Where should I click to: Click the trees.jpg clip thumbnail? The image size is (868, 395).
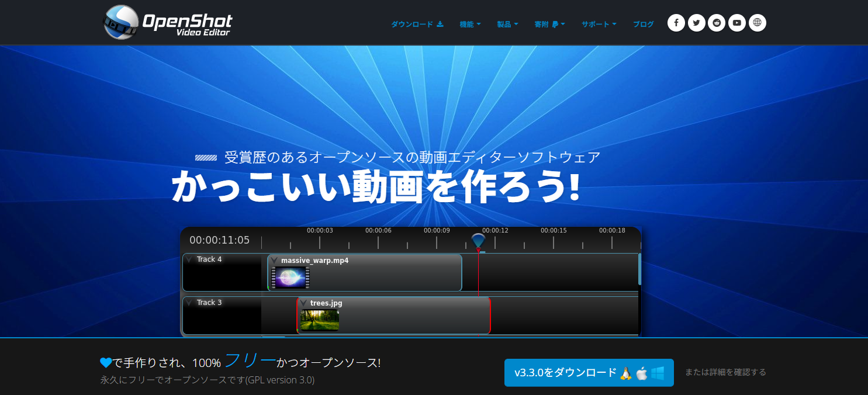click(320, 320)
